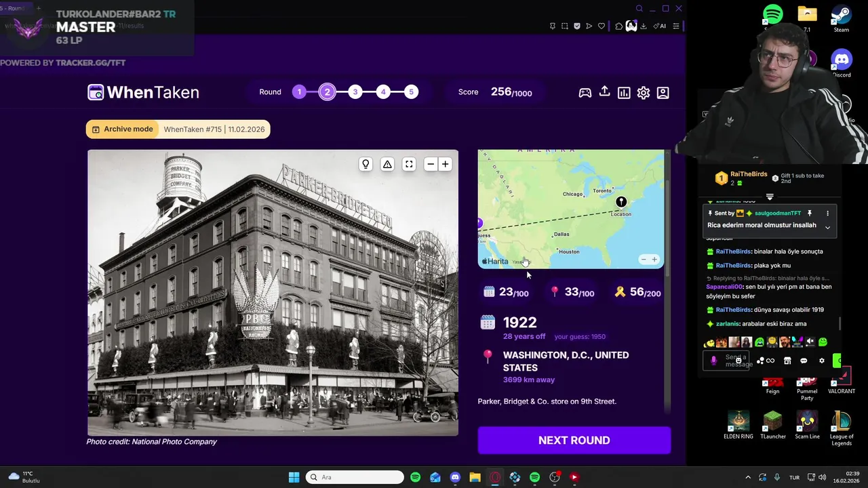Open WhenTaken settings gear
The height and width of the screenshot is (488, 868).
pos(644,93)
